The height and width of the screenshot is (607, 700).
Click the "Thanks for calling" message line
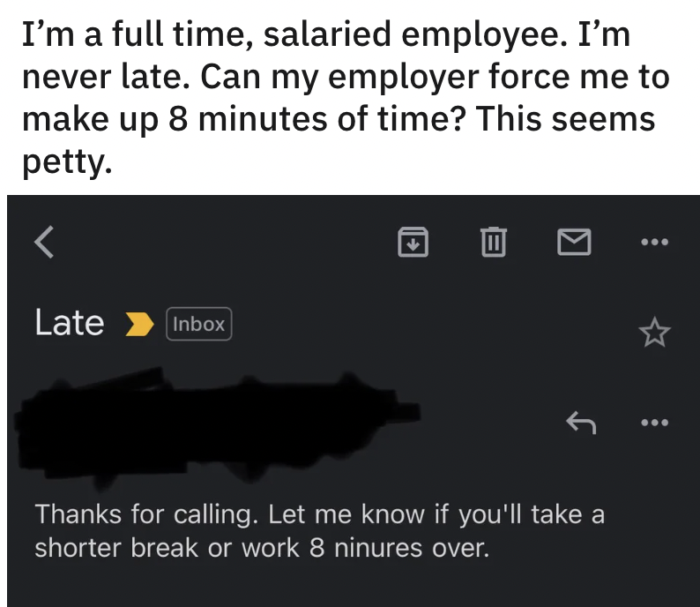[319, 513]
